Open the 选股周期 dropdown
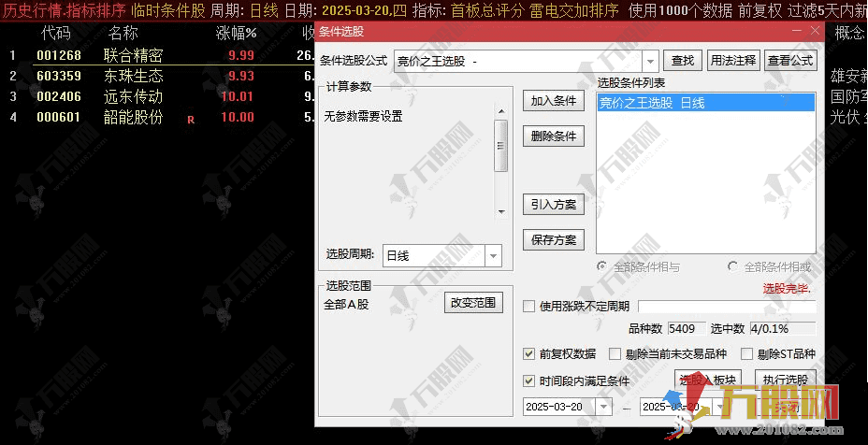868x445 pixels. pos(493,255)
